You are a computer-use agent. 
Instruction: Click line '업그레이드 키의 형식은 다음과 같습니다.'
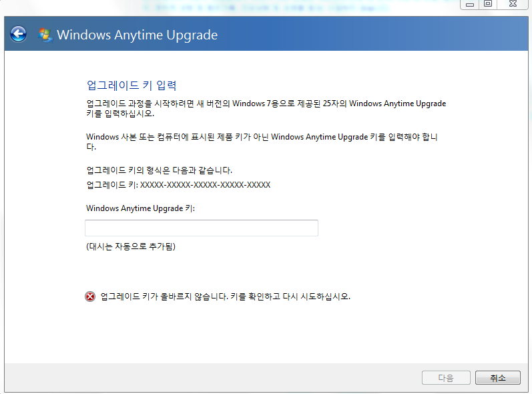coord(159,170)
